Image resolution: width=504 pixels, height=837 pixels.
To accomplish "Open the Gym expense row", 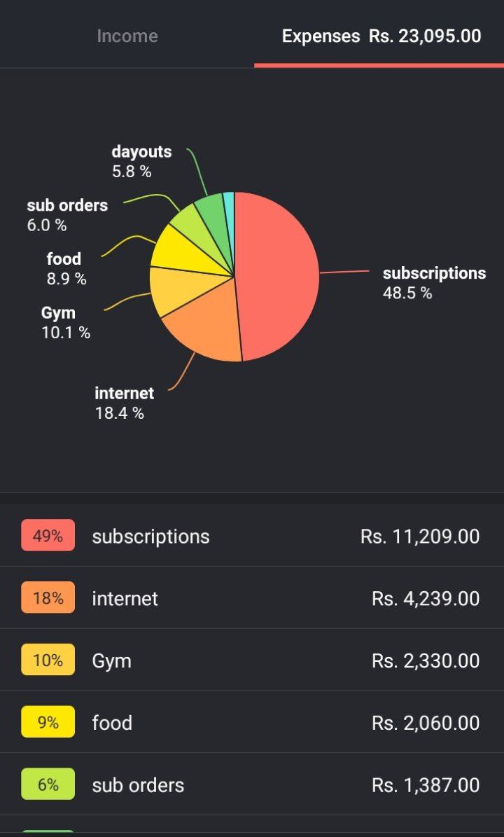I will click(252, 660).
